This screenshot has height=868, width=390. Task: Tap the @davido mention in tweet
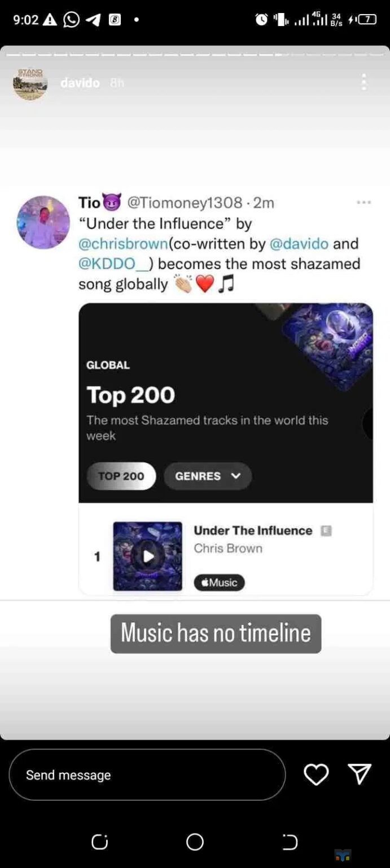click(299, 244)
